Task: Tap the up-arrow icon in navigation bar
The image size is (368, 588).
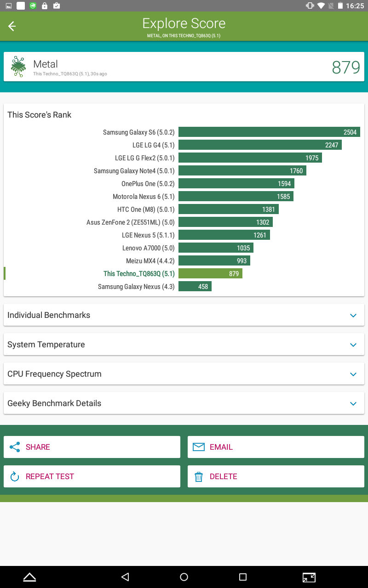Action: pyautogui.click(x=29, y=577)
